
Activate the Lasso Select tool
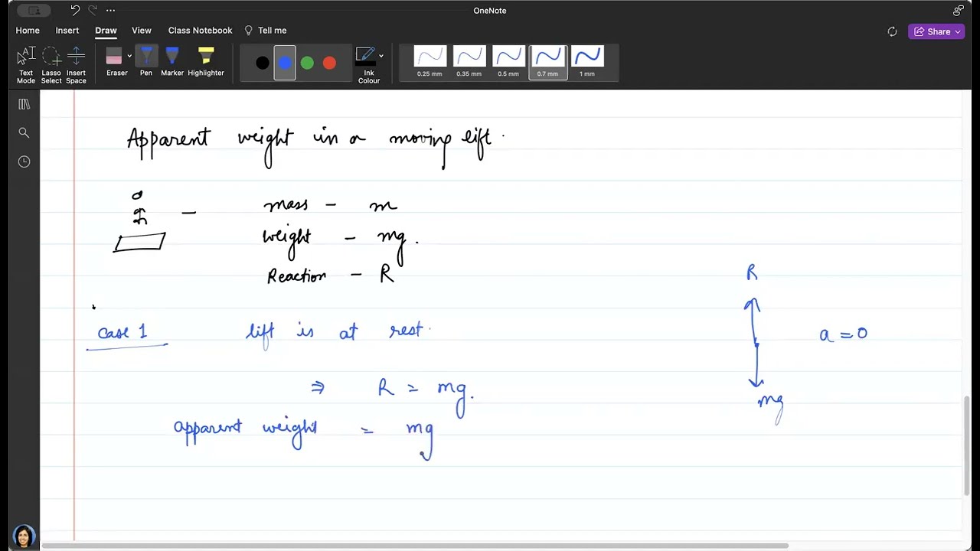click(x=51, y=65)
